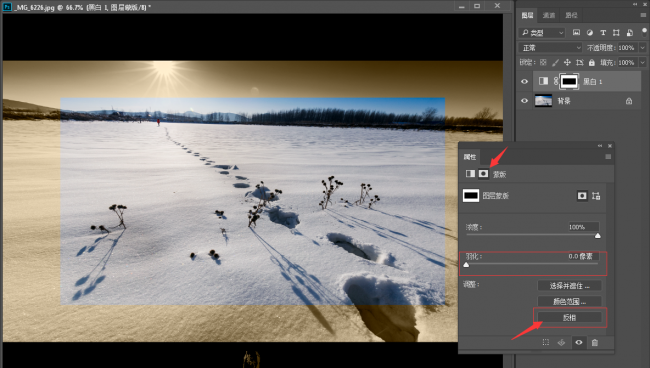Click the 图层蒙版 mask preview thumbnail
The image size is (650, 368).
tap(471, 196)
